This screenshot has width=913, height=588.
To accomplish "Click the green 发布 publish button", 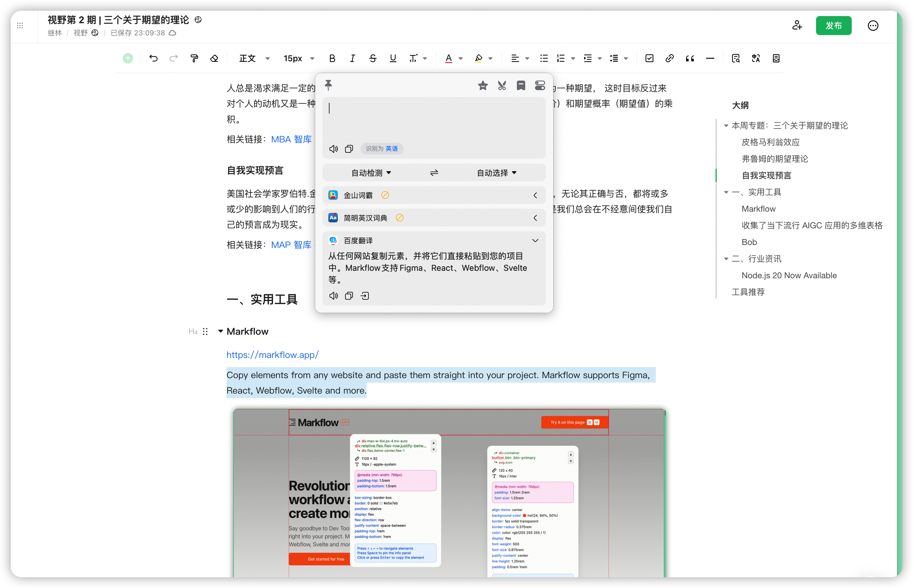I will (834, 26).
